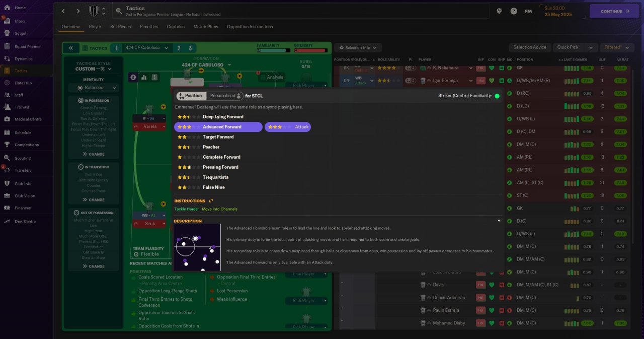Screen dimensions: 644x339
Task: Click the FM menu logo
Action: pyautogui.click(x=528, y=11)
